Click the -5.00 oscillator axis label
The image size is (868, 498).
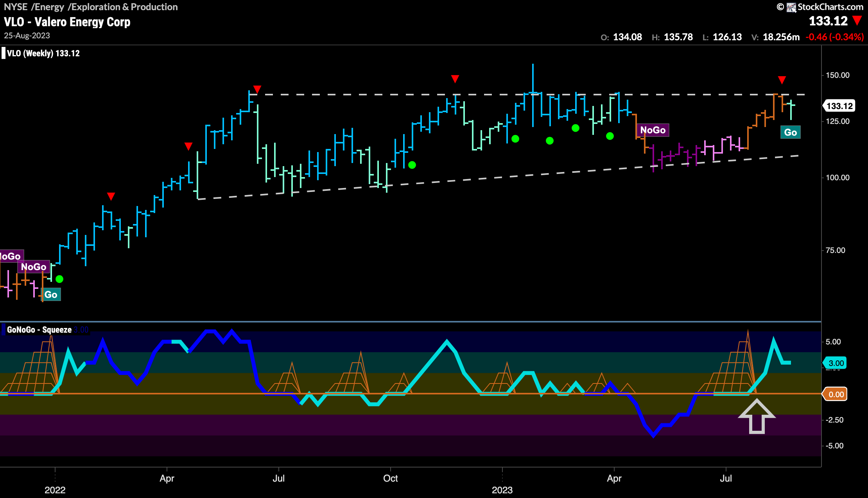click(x=834, y=446)
